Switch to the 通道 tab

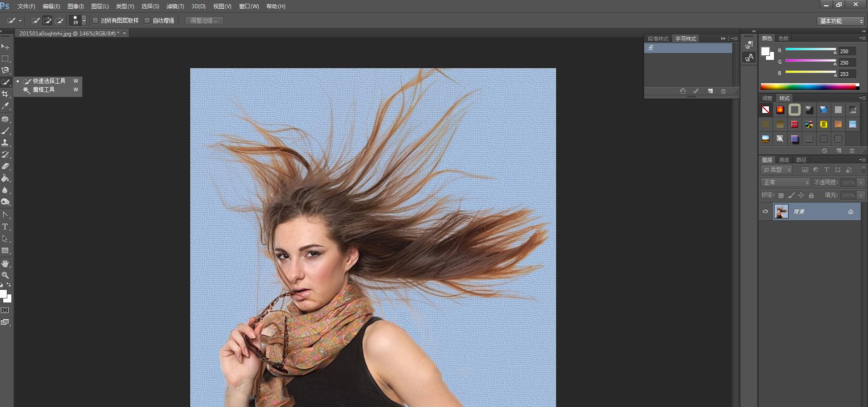tap(784, 160)
